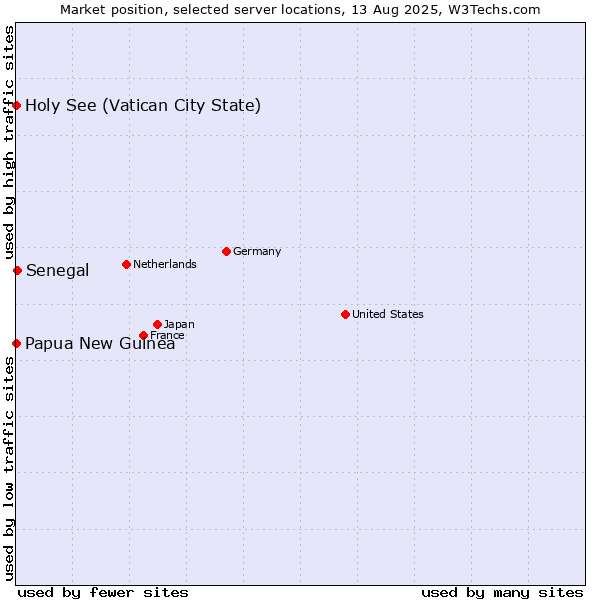
Task: Click the 'Senegal' label text
Action: tap(57, 271)
